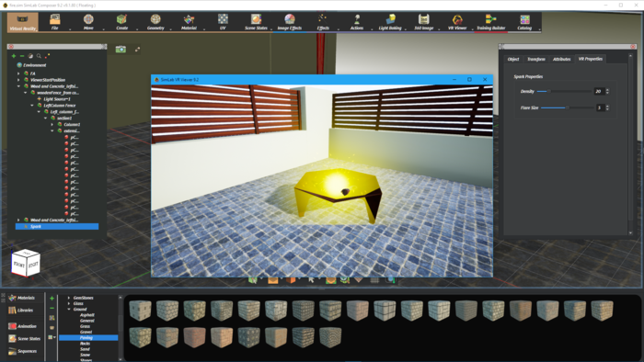Viewport: 644px width, 362px height.
Task: Switch to the Attributes tab
Action: (x=561, y=59)
